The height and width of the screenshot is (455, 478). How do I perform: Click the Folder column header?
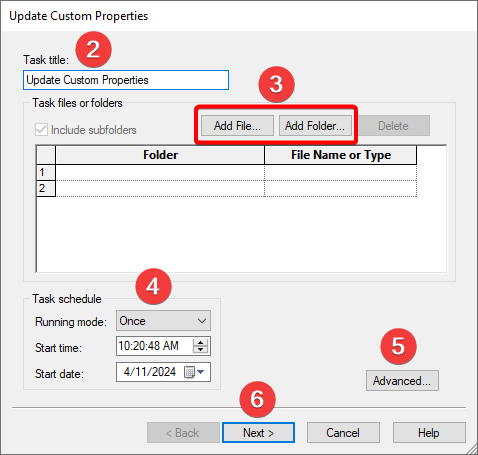click(160, 155)
